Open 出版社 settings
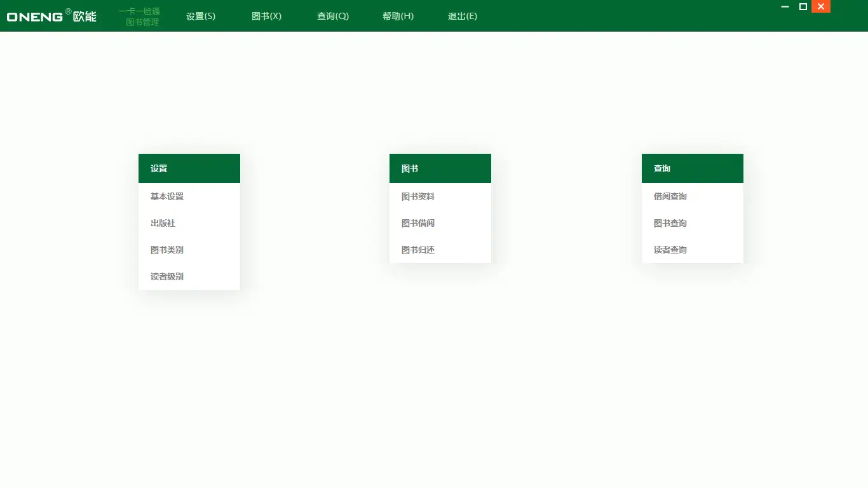 tap(163, 223)
